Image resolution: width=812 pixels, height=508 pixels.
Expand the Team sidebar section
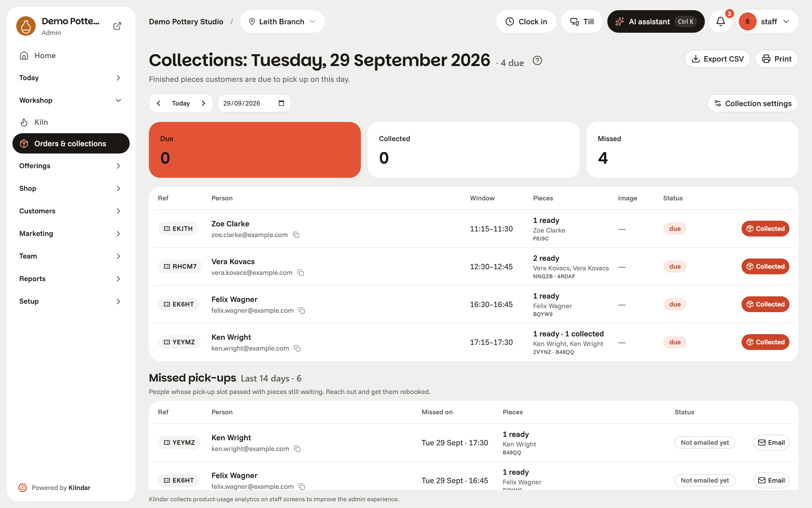click(71, 256)
